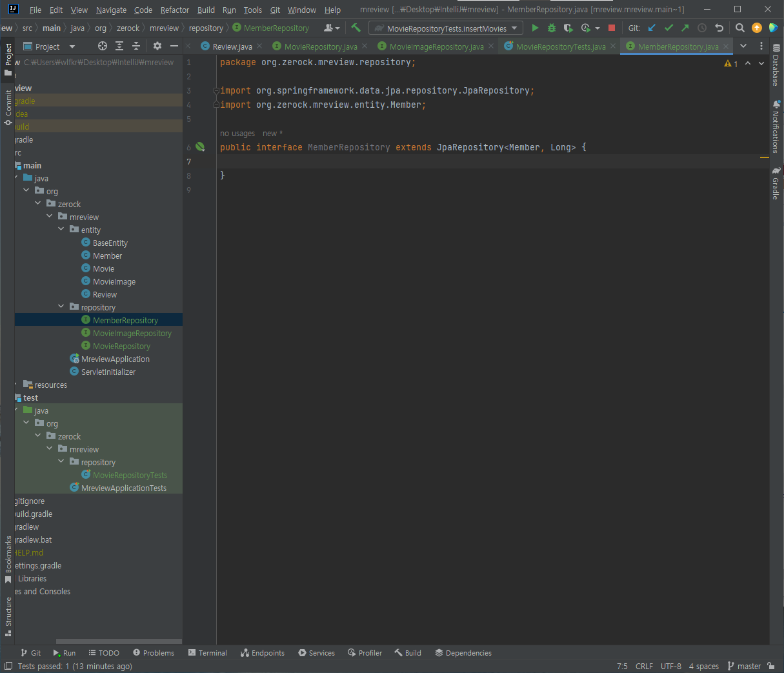Toggle the Commit tool window stripe button
This screenshot has height=673, width=784.
click(8, 108)
